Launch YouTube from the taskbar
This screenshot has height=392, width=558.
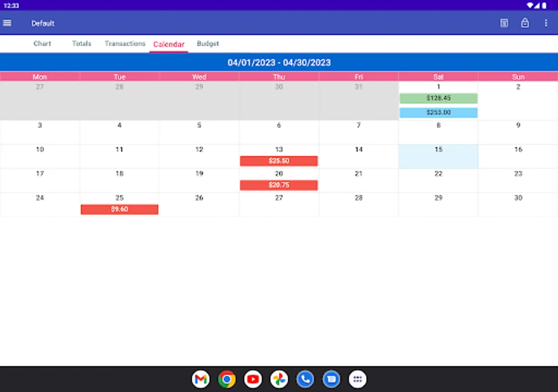[x=253, y=379]
